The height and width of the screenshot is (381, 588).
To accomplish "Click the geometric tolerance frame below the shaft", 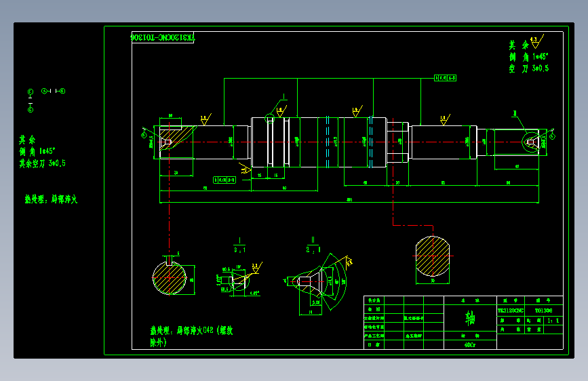I will pos(224,180).
